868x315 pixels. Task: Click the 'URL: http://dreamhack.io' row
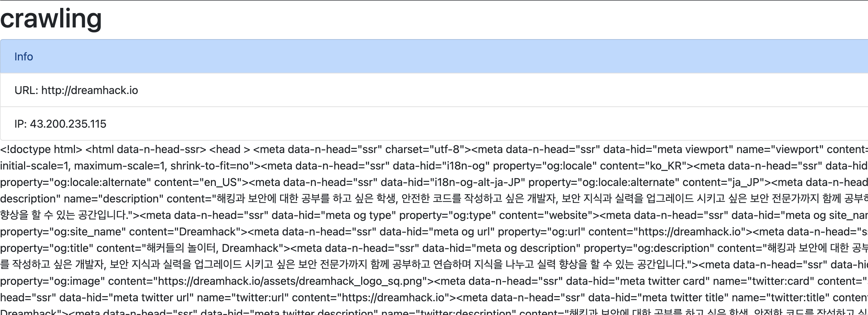[434, 90]
